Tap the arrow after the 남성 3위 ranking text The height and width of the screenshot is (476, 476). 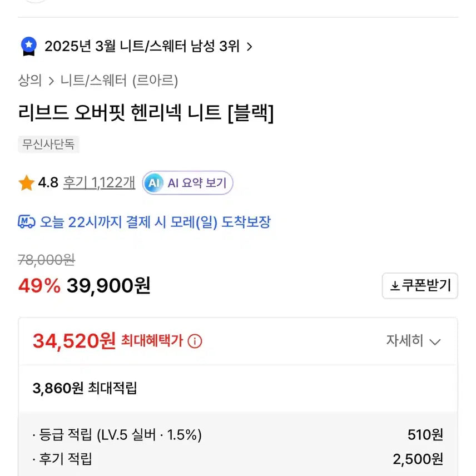pos(249,47)
